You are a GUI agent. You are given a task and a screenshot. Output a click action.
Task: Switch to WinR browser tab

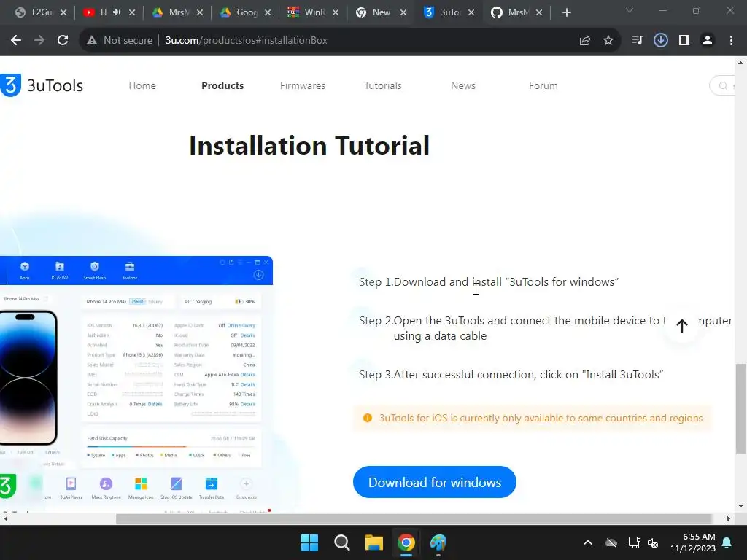click(x=313, y=13)
